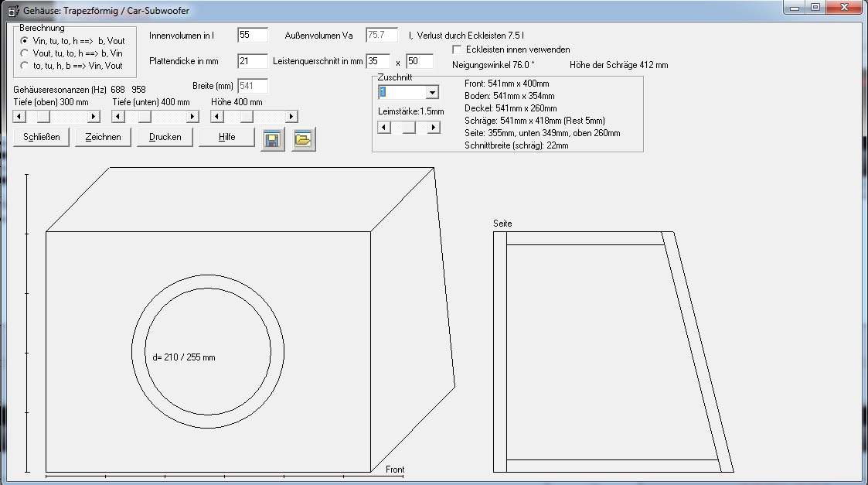Enable 'Eckleisten innen verwenden' checkbox
This screenshot has width=868, height=485.
click(x=457, y=50)
